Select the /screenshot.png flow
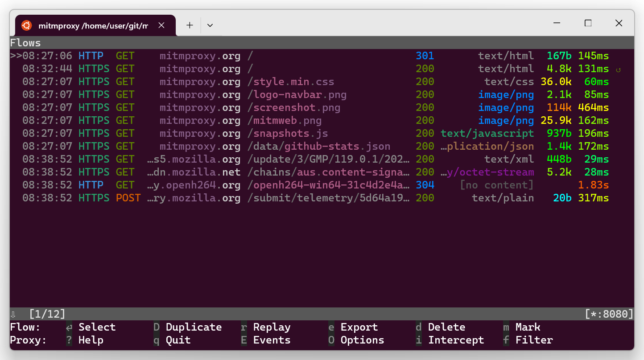This screenshot has width=644, height=360. pos(322,107)
